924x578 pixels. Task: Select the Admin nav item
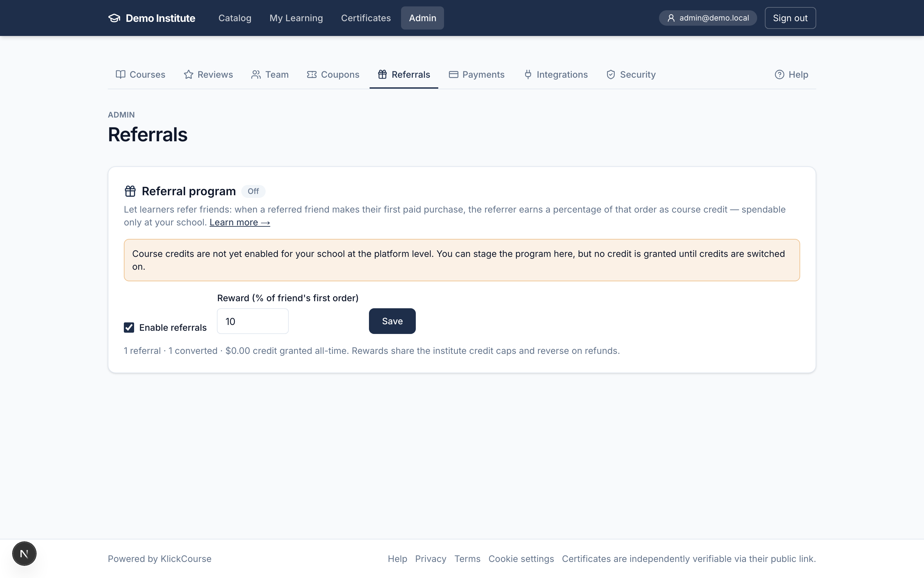point(422,18)
